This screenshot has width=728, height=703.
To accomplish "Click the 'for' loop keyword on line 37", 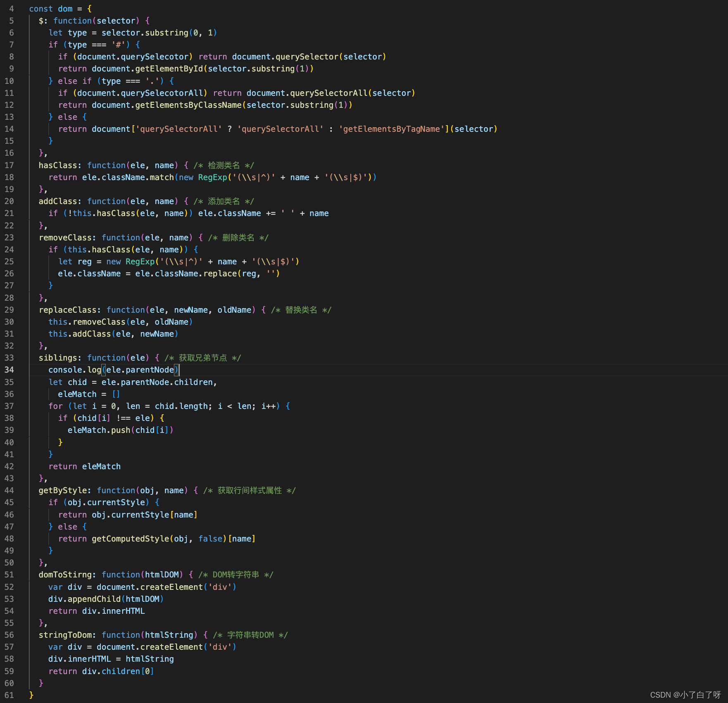I will [55, 406].
